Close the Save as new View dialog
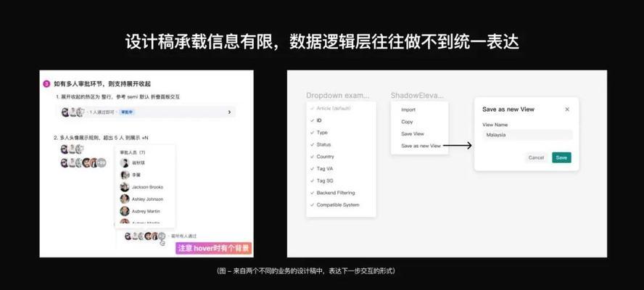This screenshot has width=644, height=290. pyautogui.click(x=567, y=109)
